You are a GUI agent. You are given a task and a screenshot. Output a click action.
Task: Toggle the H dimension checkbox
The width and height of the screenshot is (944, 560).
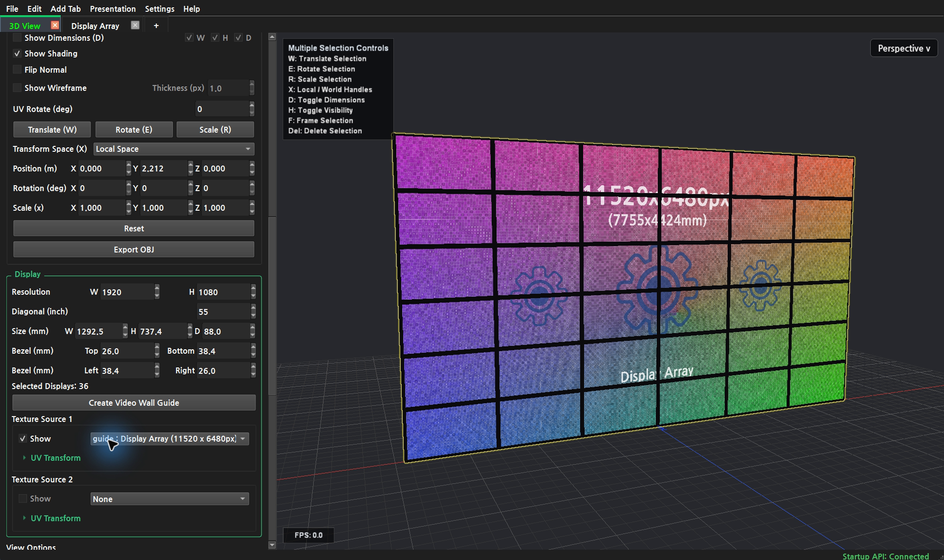215,38
